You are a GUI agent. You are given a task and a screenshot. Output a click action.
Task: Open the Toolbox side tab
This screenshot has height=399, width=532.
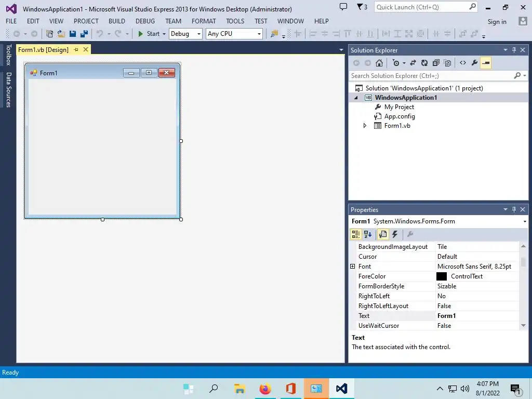point(8,55)
